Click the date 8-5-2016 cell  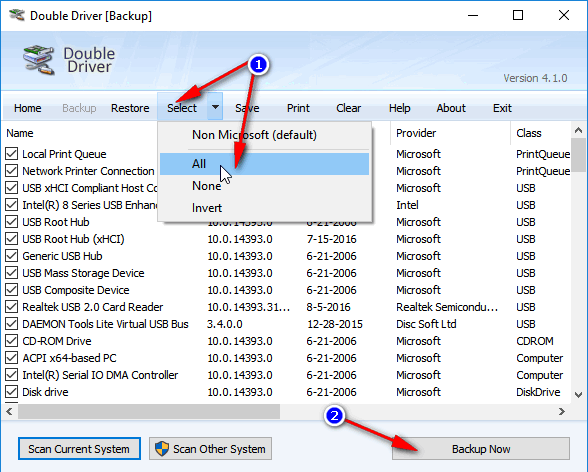tap(328, 307)
